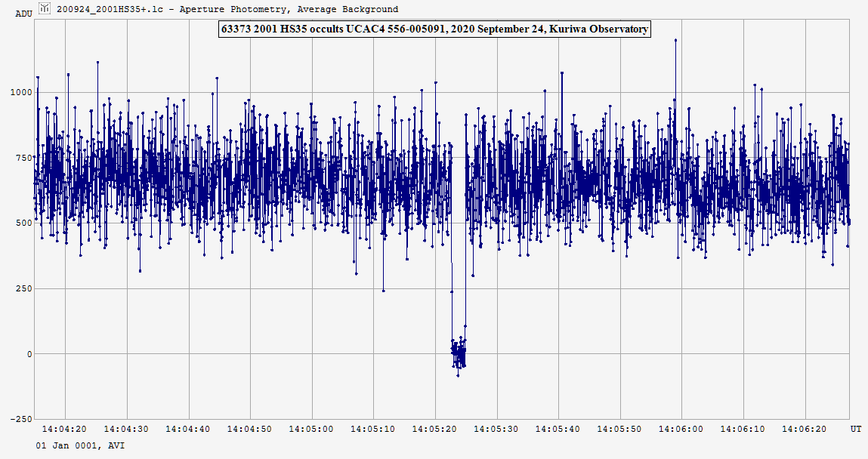Click the y-axis value 500
The height and width of the screenshot is (459, 868).
(x=24, y=223)
